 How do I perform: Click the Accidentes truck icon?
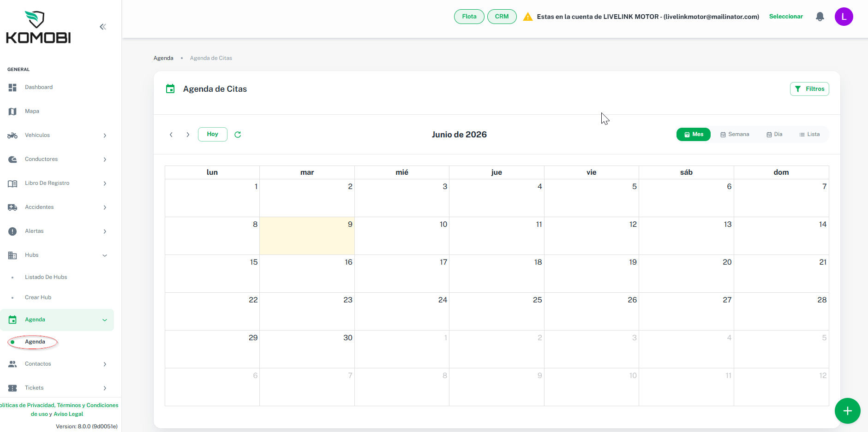(x=12, y=207)
